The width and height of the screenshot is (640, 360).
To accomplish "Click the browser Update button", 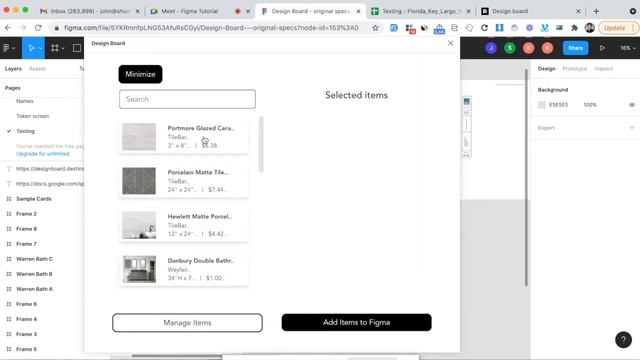I will click(x=618, y=28).
